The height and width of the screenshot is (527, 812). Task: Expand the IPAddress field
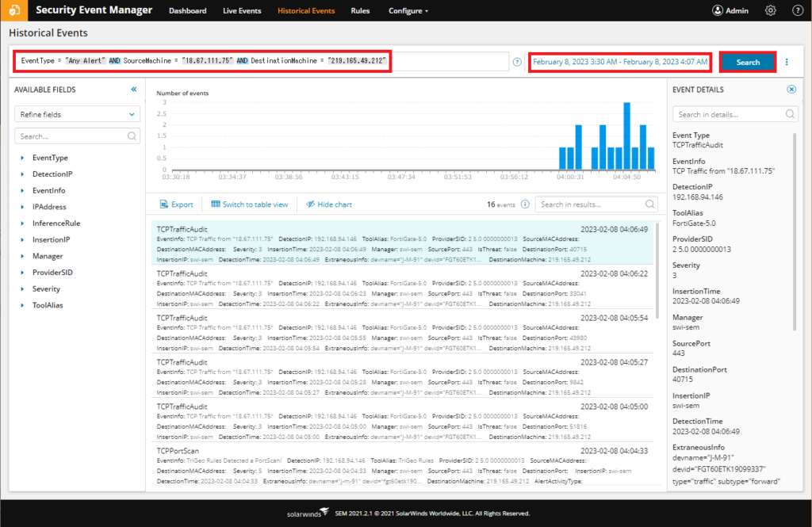(x=22, y=207)
